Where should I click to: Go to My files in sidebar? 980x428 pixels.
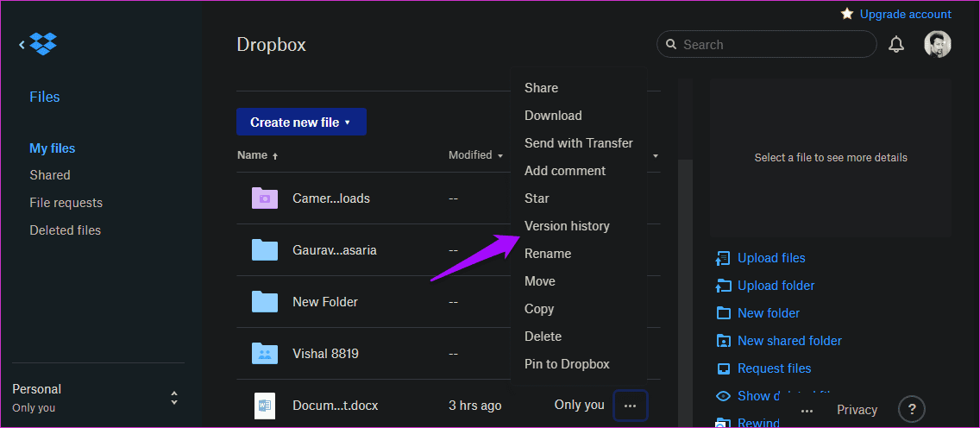tap(53, 148)
